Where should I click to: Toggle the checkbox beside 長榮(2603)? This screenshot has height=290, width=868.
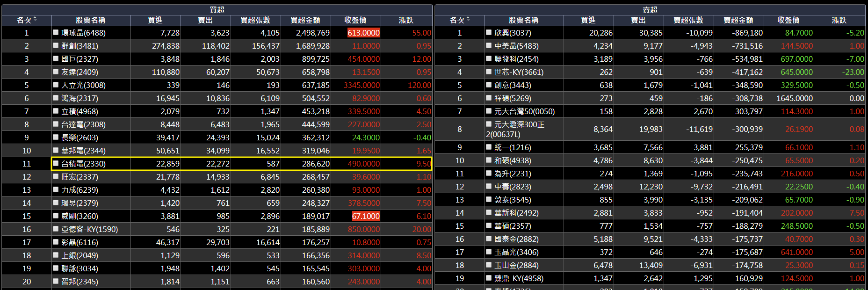click(56, 137)
